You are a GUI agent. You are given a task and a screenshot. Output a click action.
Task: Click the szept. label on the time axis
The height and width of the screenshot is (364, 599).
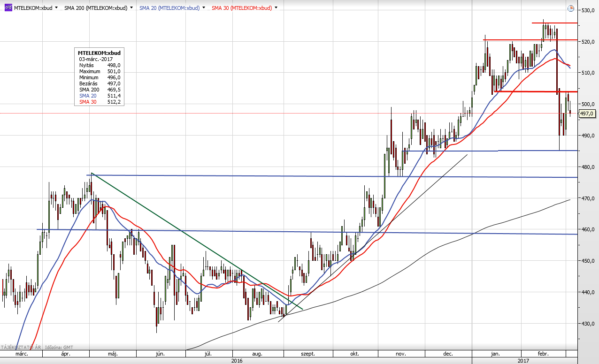click(307, 354)
